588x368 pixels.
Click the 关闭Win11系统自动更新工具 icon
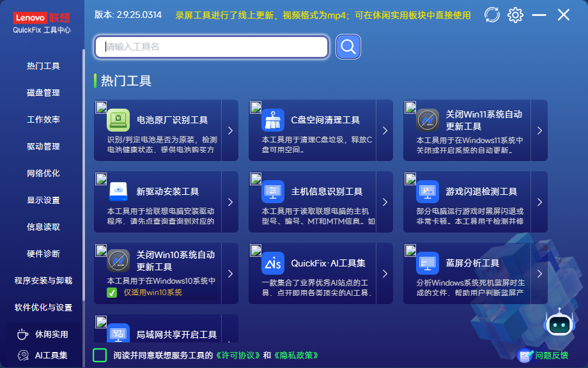[x=428, y=120]
